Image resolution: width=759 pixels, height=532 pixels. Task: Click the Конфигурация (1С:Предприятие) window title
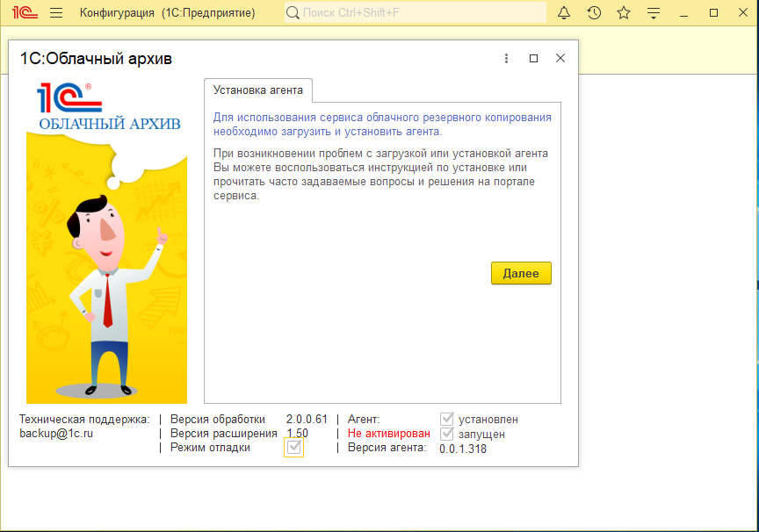pos(168,13)
